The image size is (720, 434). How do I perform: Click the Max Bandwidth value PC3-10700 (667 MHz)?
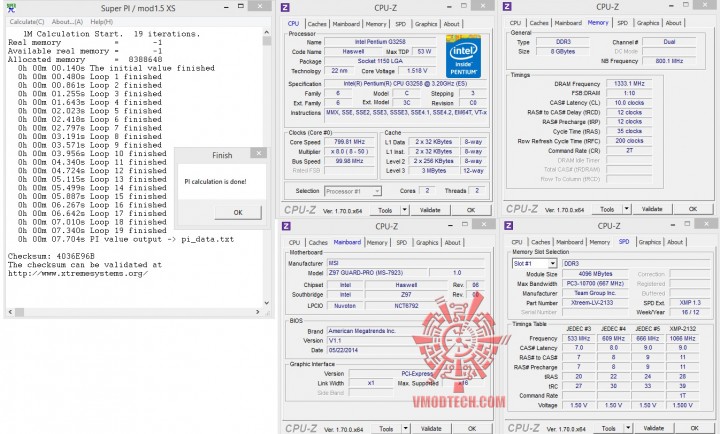point(595,283)
